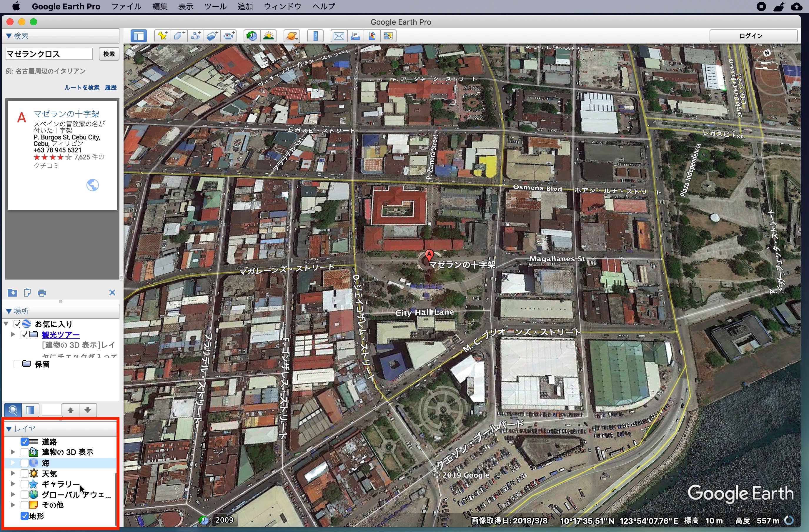Screen dimensions: 809x532
Task: Collapse the レイヤ panel header
Action: click(x=9, y=429)
